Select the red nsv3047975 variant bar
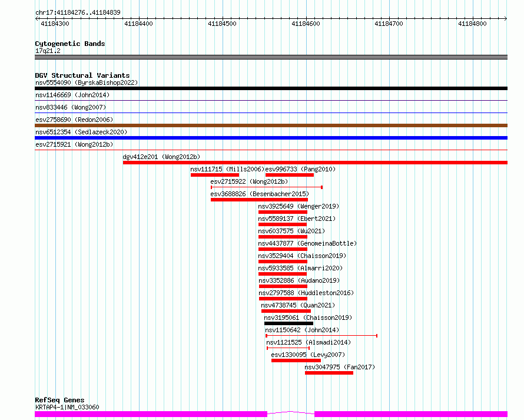 coord(329,373)
